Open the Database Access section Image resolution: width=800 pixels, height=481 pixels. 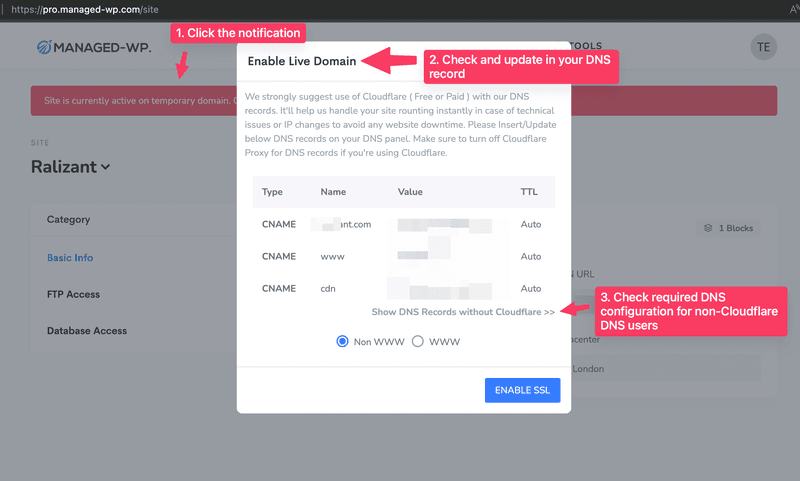(x=87, y=331)
